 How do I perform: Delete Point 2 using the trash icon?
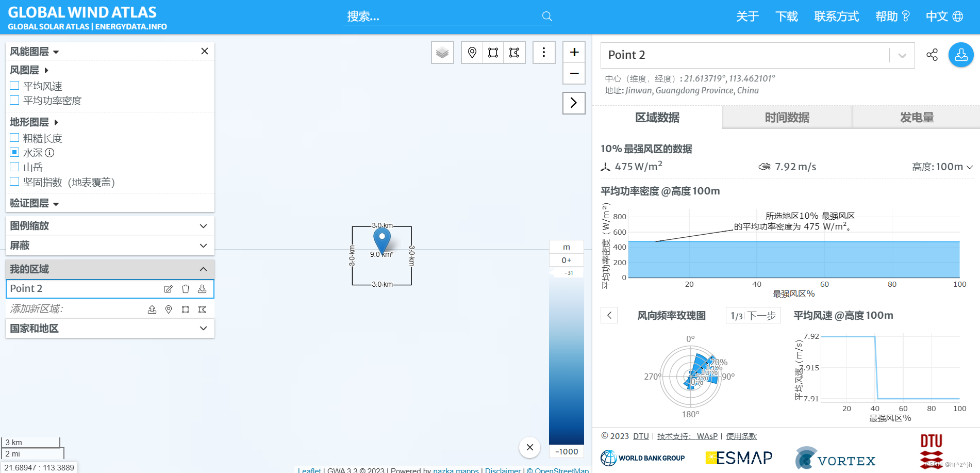tap(185, 289)
